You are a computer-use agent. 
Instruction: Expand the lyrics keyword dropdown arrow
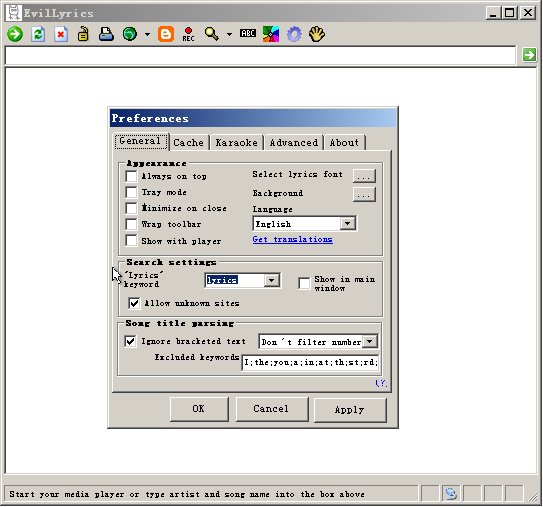pos(272,280)
